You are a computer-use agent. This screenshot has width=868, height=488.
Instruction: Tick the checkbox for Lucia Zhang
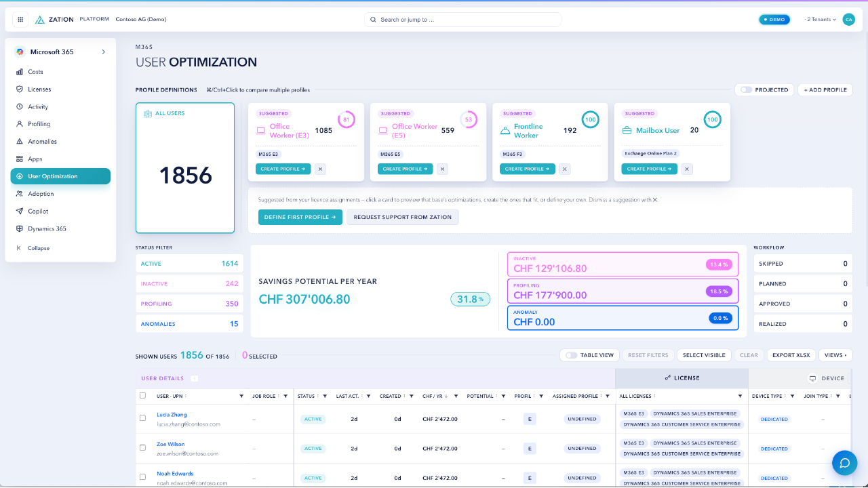tap(142, 418)
